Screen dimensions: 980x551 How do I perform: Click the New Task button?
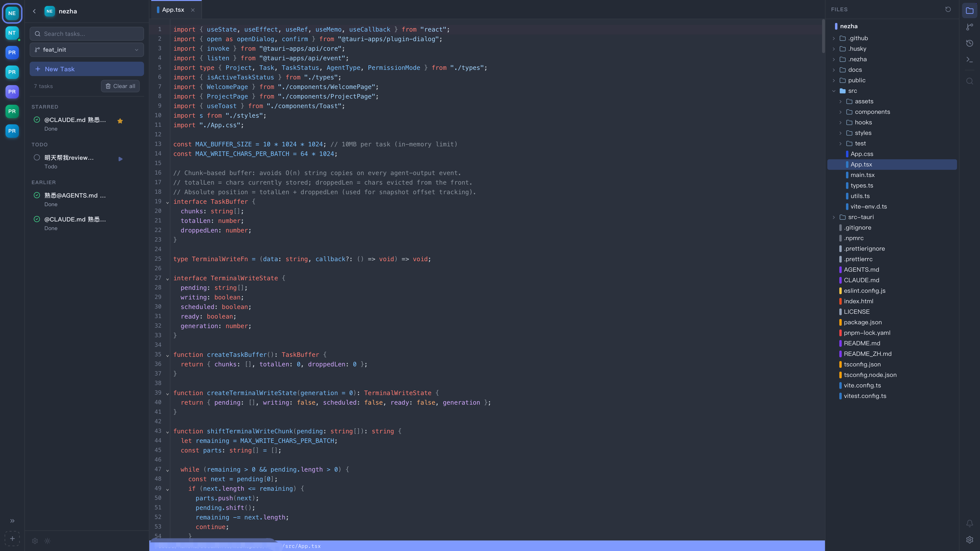pos(86,69)
